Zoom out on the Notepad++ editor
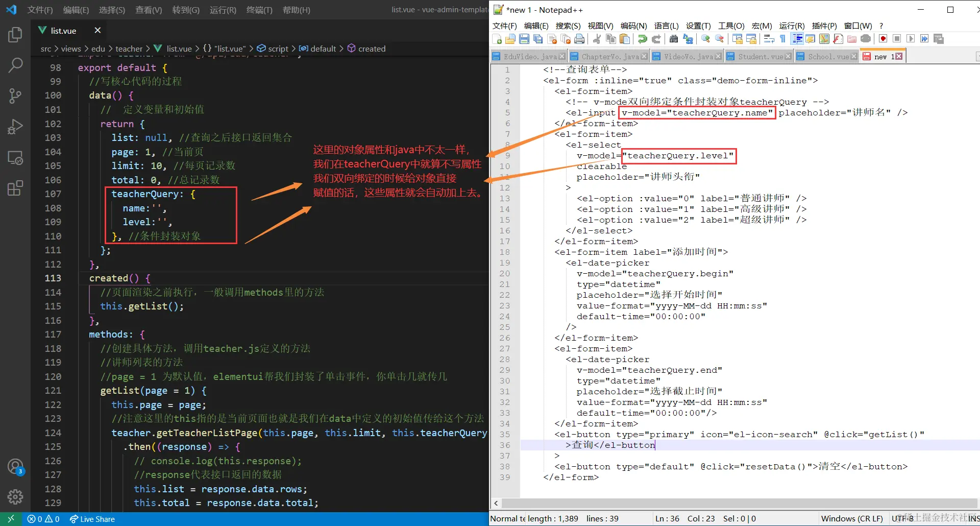The height and width of the screenshot is (526, 980). [x=720, y=39]
